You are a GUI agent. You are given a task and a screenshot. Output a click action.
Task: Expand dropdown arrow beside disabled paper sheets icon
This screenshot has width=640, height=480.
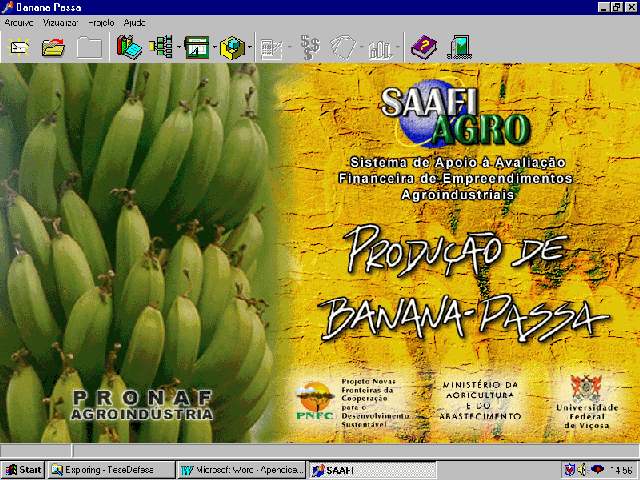click(362, 47)
